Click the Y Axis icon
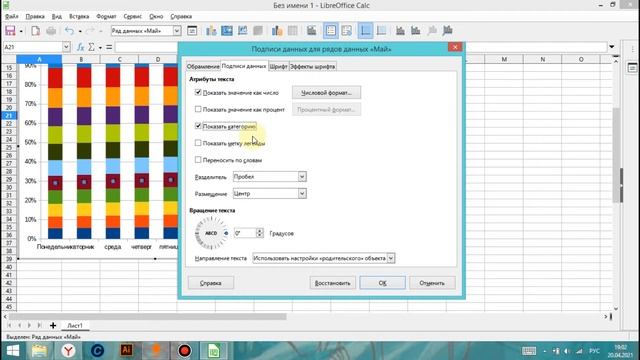640x360 pixels. coord(416,31)
